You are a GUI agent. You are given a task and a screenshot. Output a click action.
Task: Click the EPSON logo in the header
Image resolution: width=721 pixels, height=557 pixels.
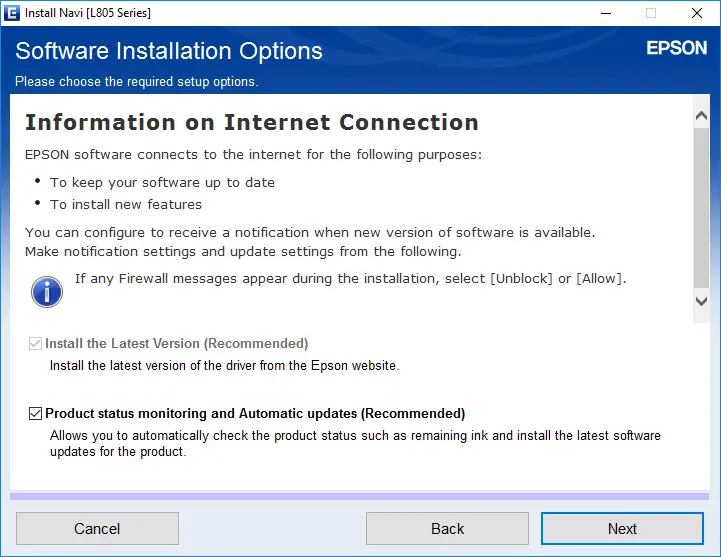point(676,48)
